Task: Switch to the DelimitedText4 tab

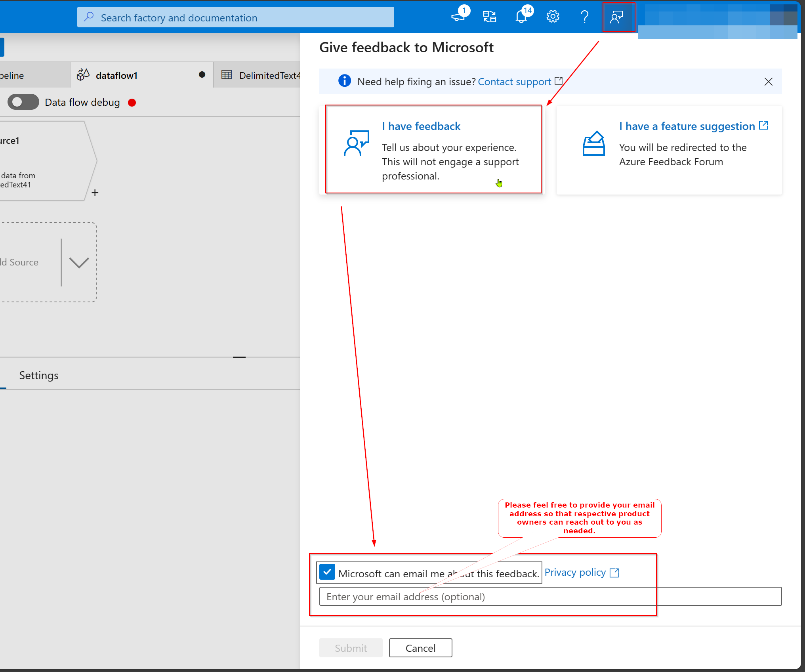Action: point(258,75)
